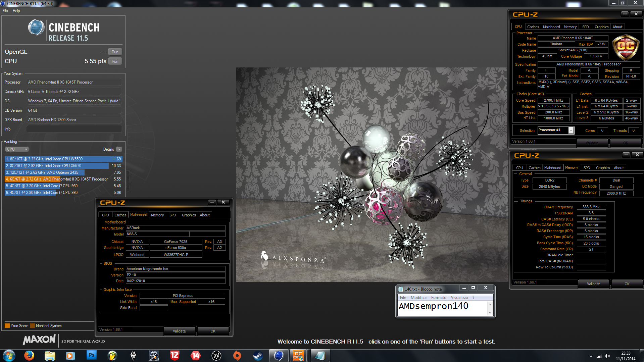Viewport: 644px width, 362px height.
Task: Show hidden system tray icons
Action: coord(591,356)
